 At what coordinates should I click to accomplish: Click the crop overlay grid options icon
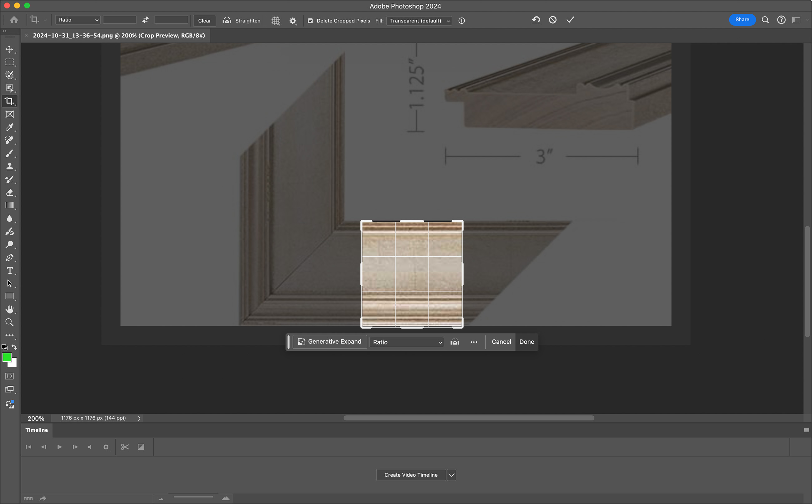[x=275, y=21]
